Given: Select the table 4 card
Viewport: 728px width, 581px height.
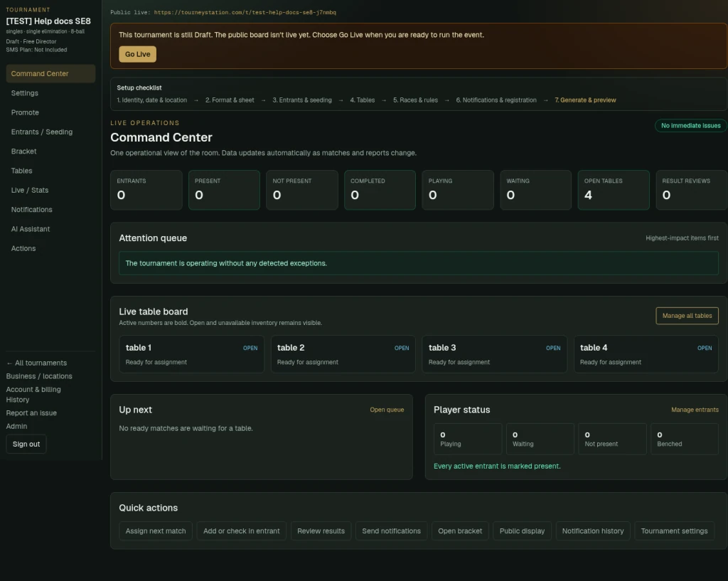Looking at the screenshot, I should pos(646,354).
